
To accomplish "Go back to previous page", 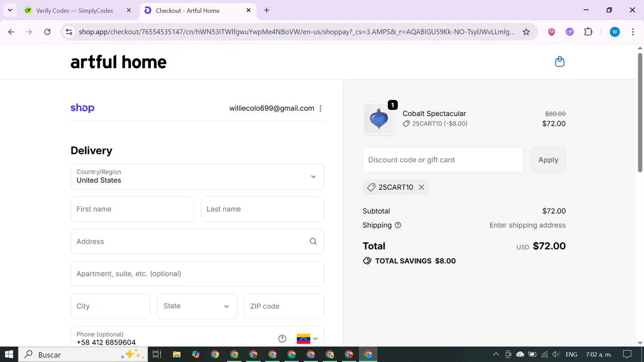I will tap(11, 32).
